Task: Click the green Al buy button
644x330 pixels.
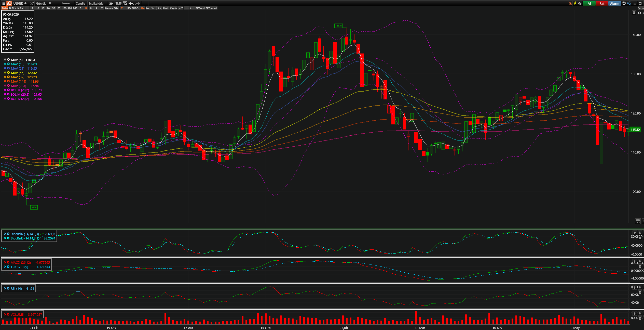Action: tap(589, 3)
